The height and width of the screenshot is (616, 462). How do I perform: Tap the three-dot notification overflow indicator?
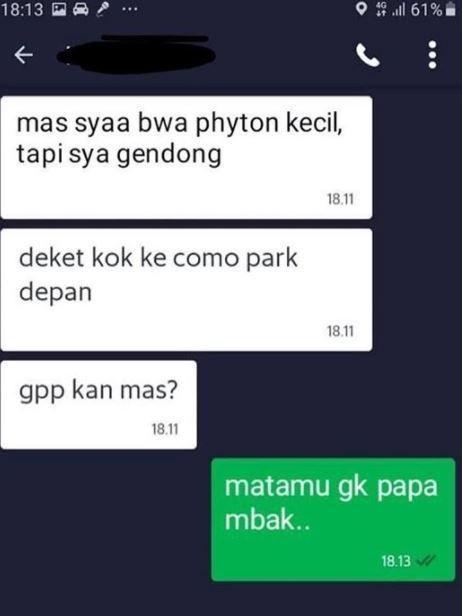(130, 8)
